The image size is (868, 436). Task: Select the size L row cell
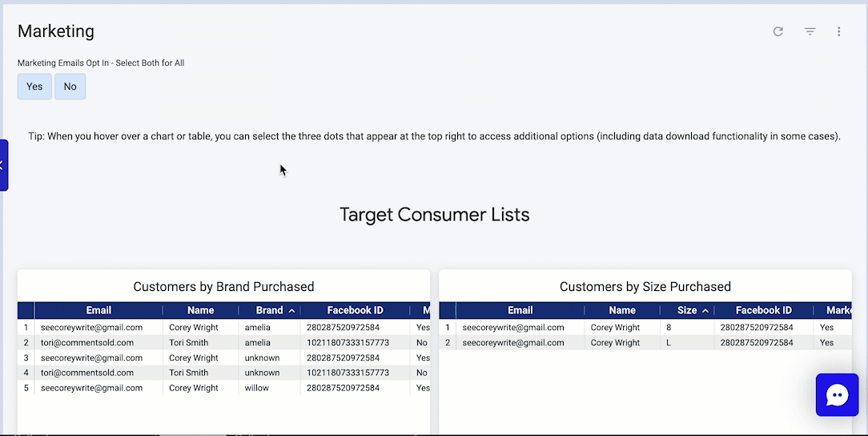[x=669, y=342]
